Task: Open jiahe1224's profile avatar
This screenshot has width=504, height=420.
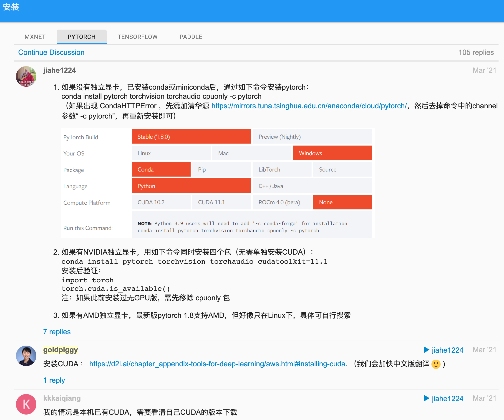Action: [x=26, y=76]
